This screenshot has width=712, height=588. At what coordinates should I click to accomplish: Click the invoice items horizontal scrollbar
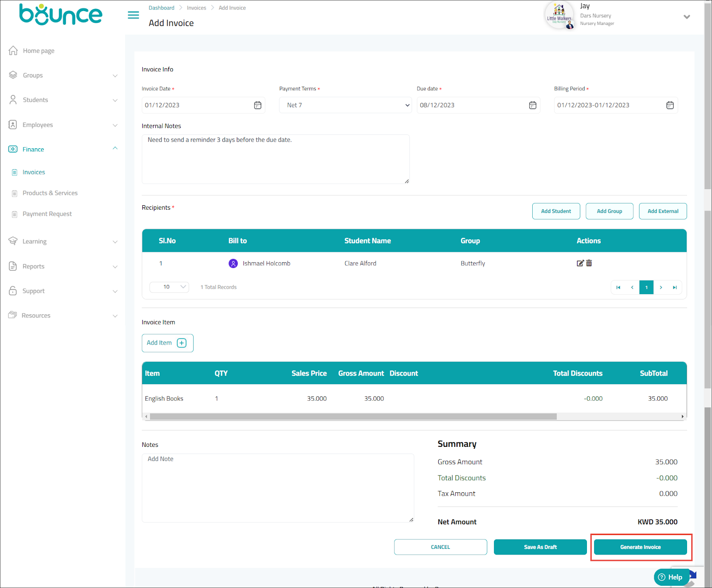353,417
